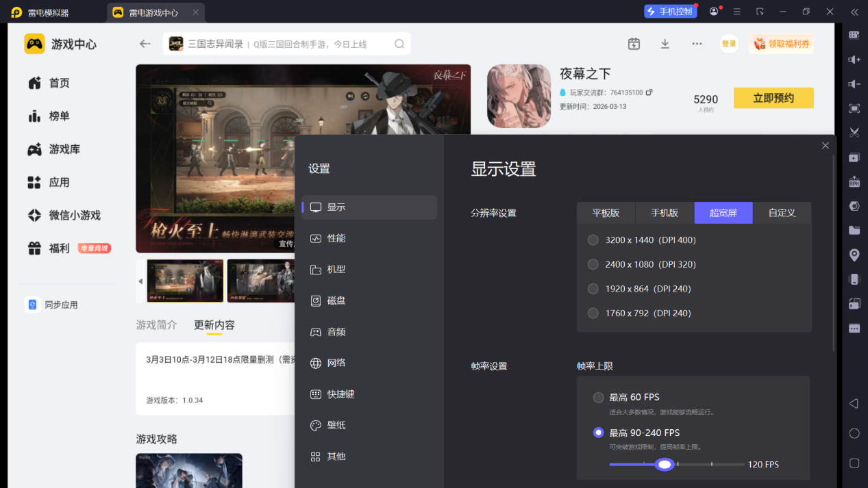Click the FPS slider handle

tap(665, 465)
